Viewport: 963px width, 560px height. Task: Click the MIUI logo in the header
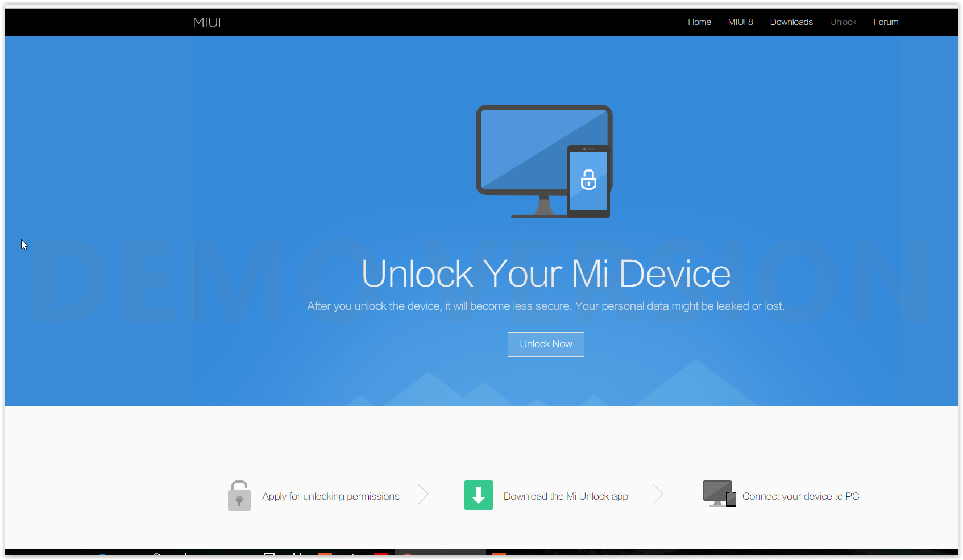pyautogui.click(x=207, y=22)
